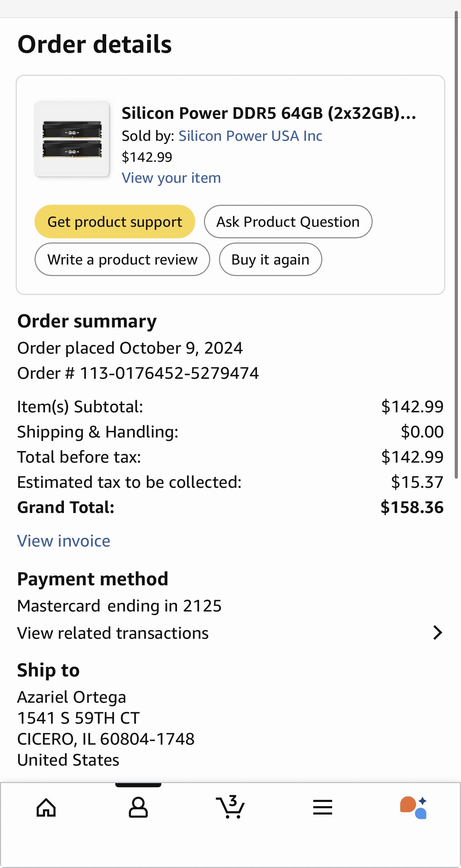Click the vertical scrollbar on right edge
The height and width of the screenshot is (868, 461).
tap(456, 245)
